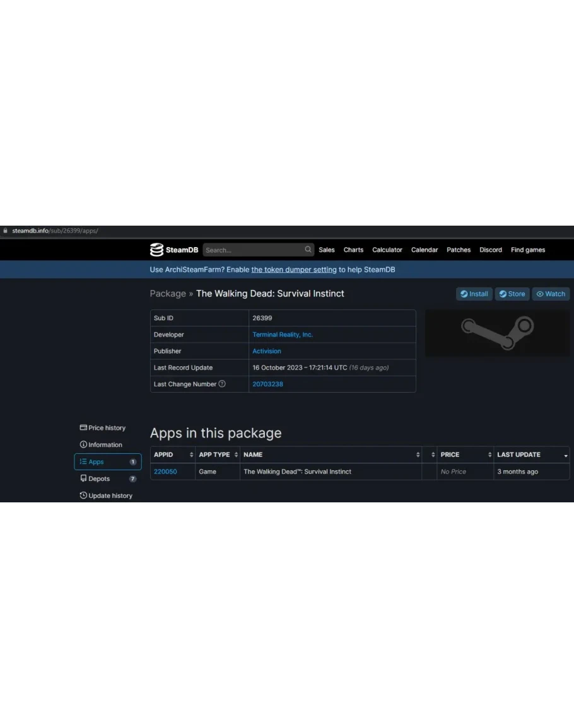
Task: Sort the table by APPID column
Action: coord(172,454)
